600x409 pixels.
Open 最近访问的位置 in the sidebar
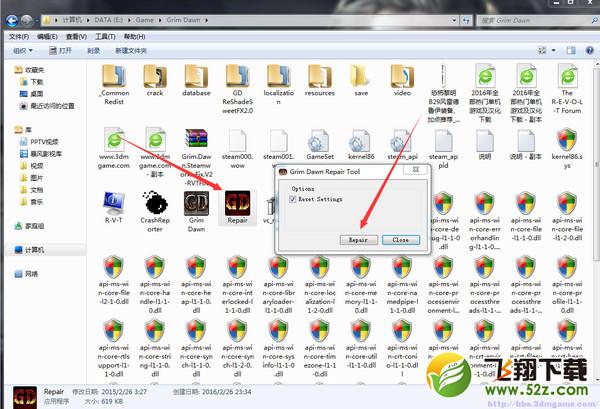coord(47,106)
